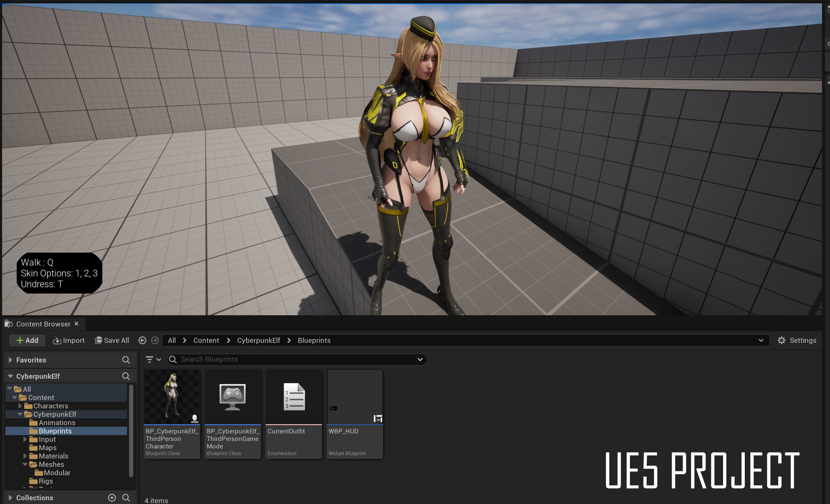Search the Favorites section via magnifier icon
The width and height of the screenshot is (830, 504).
126,360
